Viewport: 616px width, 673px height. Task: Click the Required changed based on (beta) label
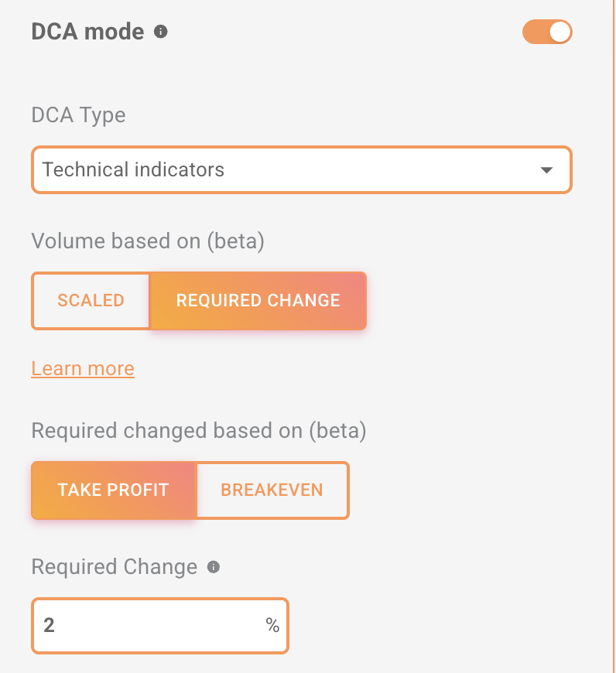pos(198,431)
